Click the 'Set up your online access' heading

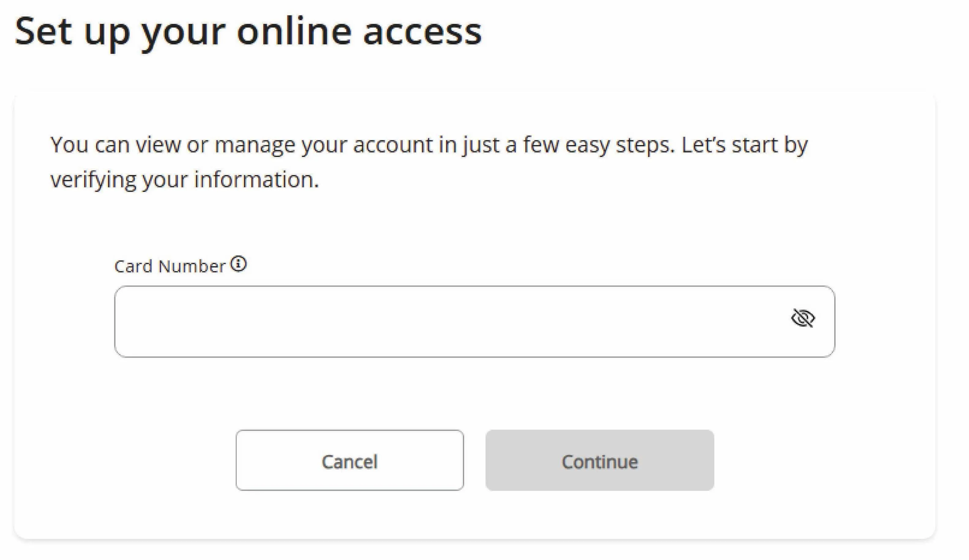pos(248,32)
